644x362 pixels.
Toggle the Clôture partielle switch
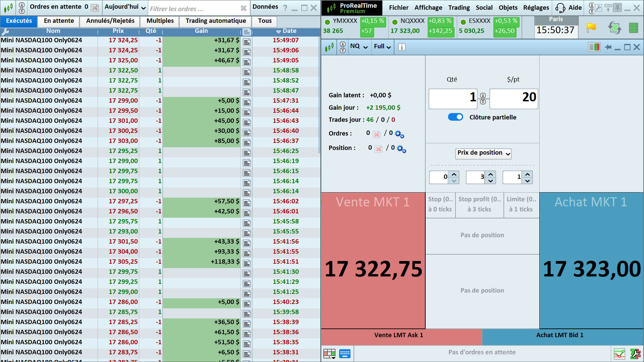pyautogui.click(x=455, y=117)
